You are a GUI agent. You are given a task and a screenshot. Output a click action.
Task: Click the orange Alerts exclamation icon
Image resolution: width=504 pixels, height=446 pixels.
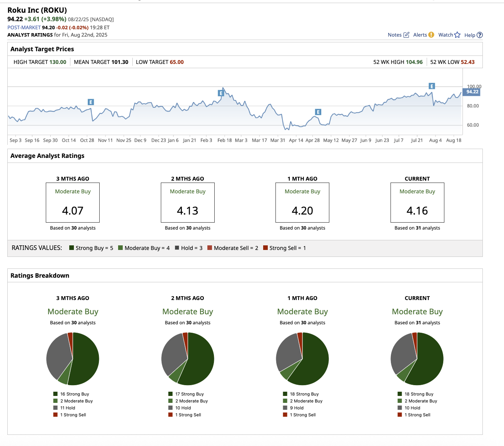431,35
